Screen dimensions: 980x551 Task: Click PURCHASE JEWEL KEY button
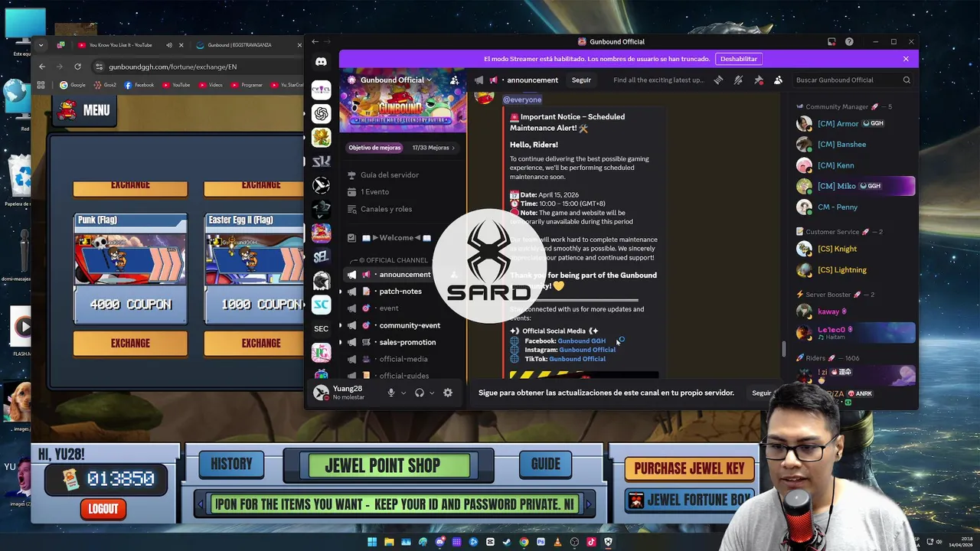click(x=689, y=468)
